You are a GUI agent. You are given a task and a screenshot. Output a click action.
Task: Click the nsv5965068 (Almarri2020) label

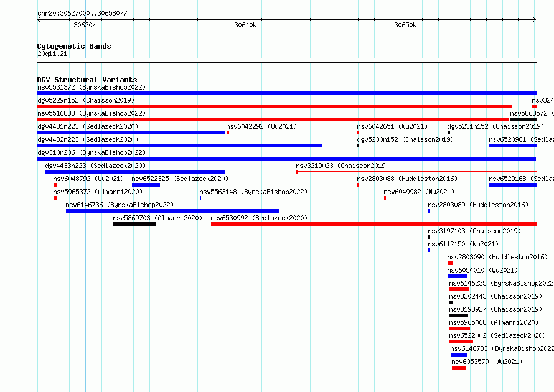(x=494, y=322)
